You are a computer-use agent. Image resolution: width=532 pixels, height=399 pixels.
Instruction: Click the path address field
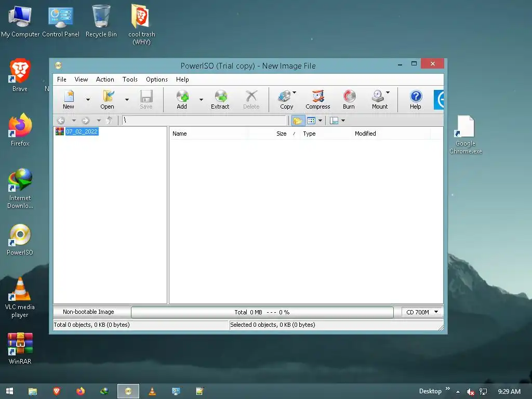click(x=205, y=120)
